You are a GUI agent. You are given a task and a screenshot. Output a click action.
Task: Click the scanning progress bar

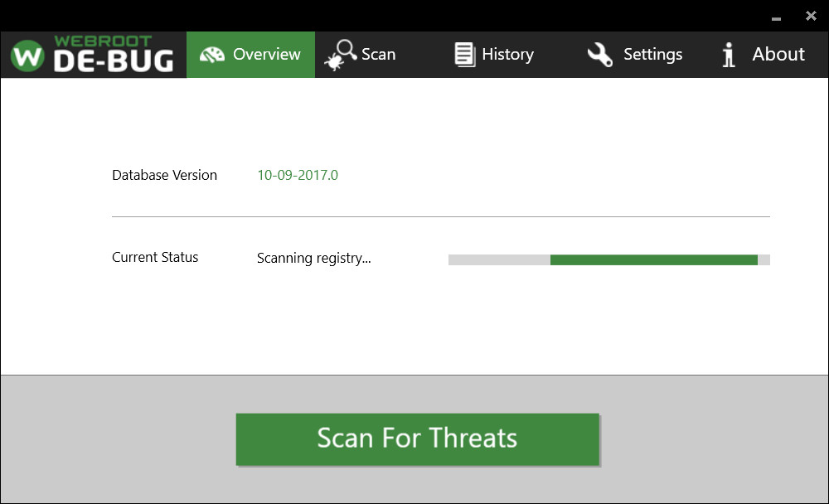(x=609, y=259)
